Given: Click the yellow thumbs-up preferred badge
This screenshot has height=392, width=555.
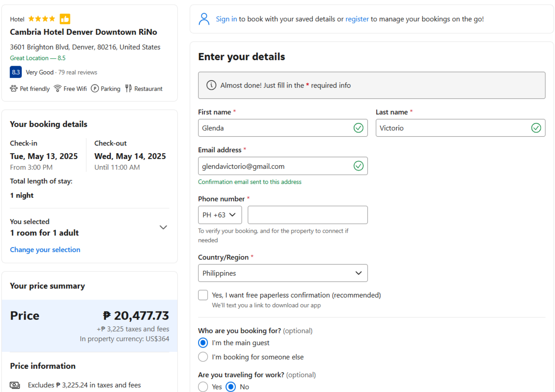Looking at the screenshot, I should click(65, 19).
